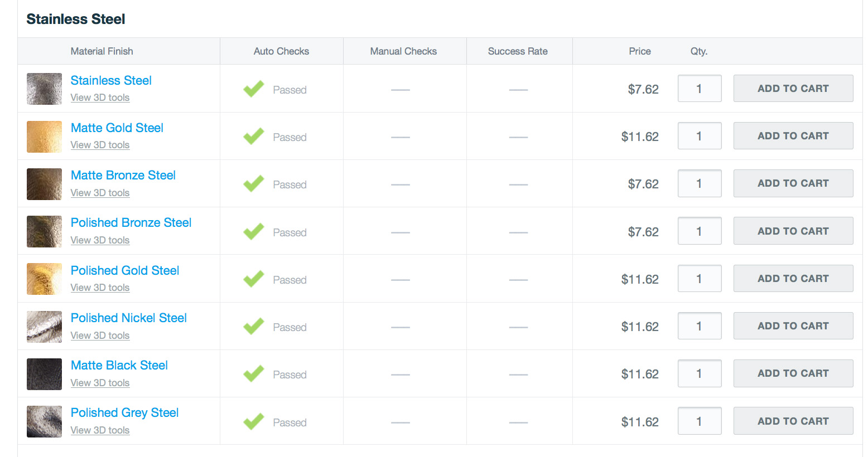Viewport: 868px width, 457px height.
Task: Add Polished Bronze Steel to cart
Action: coord(793,231)
